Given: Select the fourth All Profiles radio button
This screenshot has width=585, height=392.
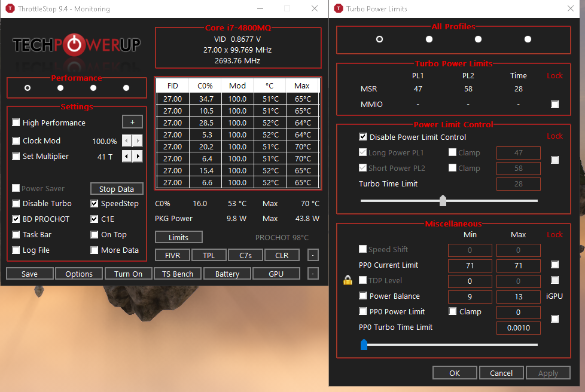Looking at the screenshot, I should coord(528,39).
